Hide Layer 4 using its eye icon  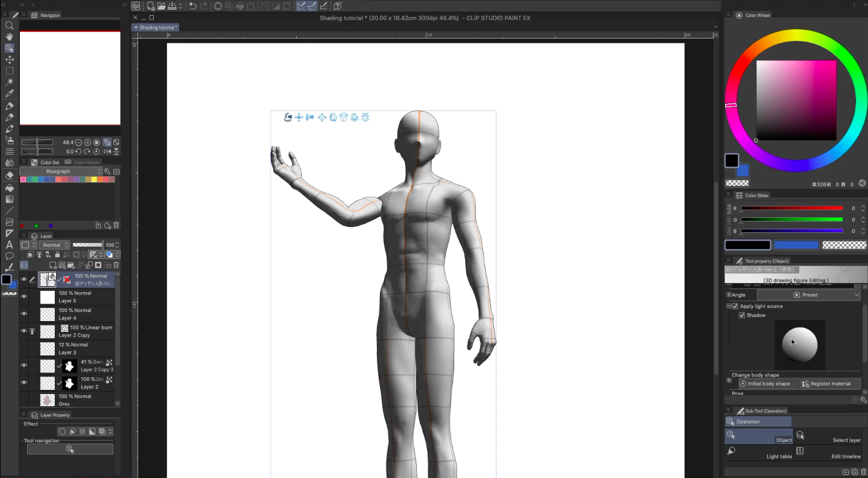24,314
